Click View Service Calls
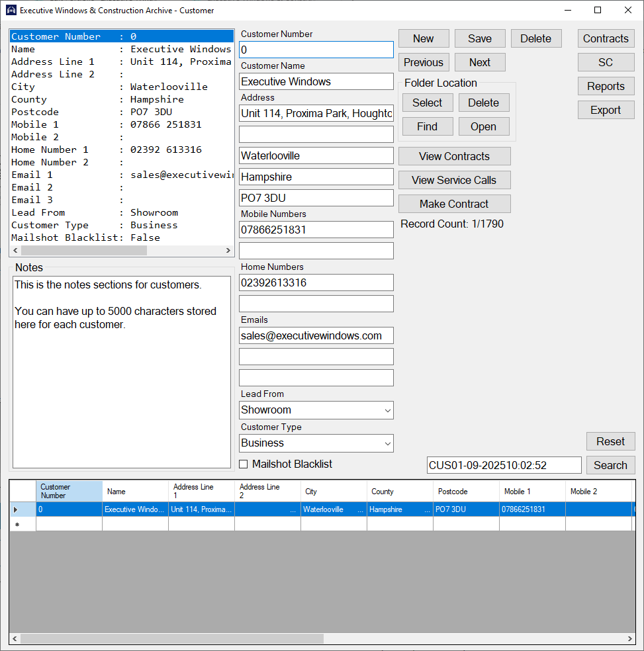The image size is (644, 651). pos(454,180)
